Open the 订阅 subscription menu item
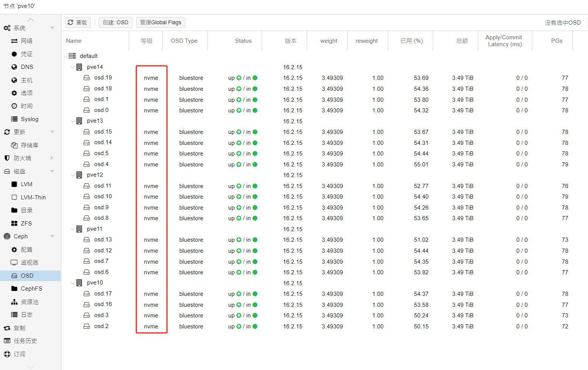Image resolution: width=588 pixels, height=370 pixels. 30,354
